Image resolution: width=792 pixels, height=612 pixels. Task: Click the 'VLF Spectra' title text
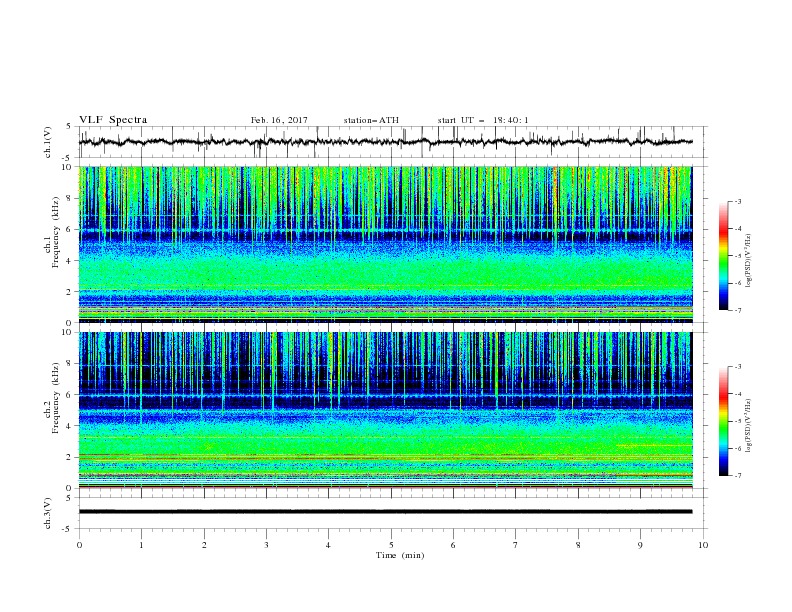pyautogui.click(x=113, y=120)
